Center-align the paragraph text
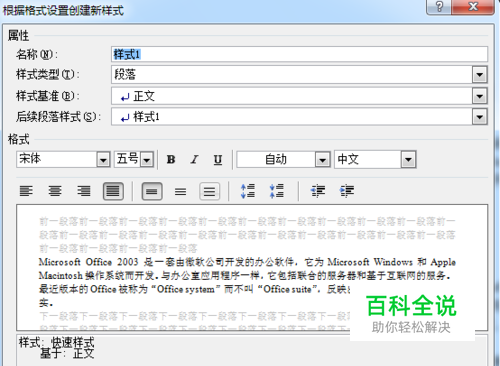The image size is (500, 366). coord(55,191)
